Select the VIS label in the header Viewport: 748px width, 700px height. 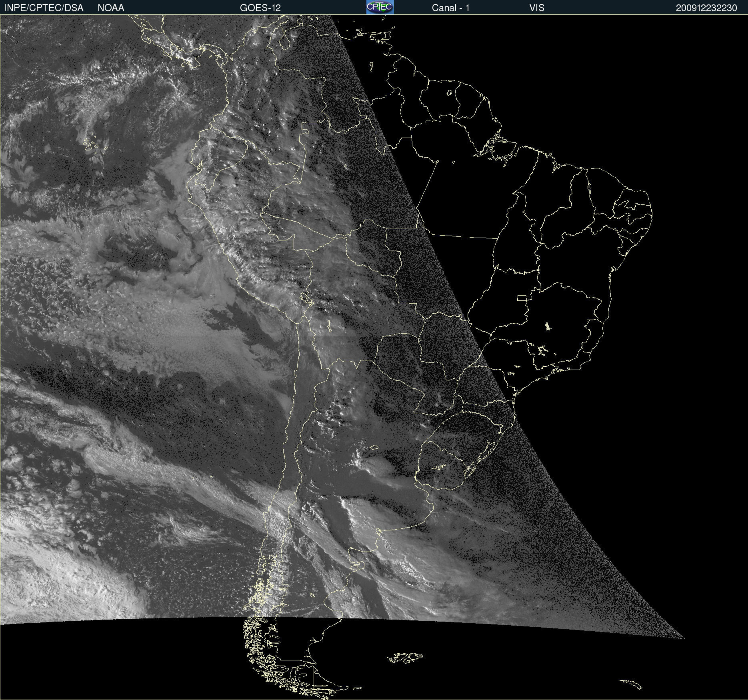[537, 8]
